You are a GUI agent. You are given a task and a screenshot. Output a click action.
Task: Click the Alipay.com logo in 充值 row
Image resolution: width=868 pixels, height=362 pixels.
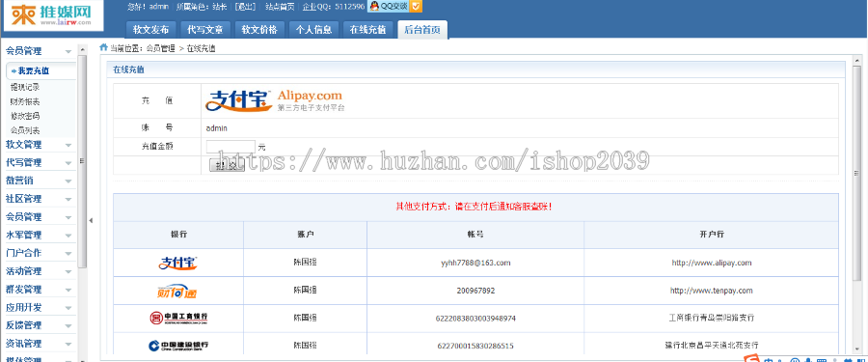pos(275,101)
